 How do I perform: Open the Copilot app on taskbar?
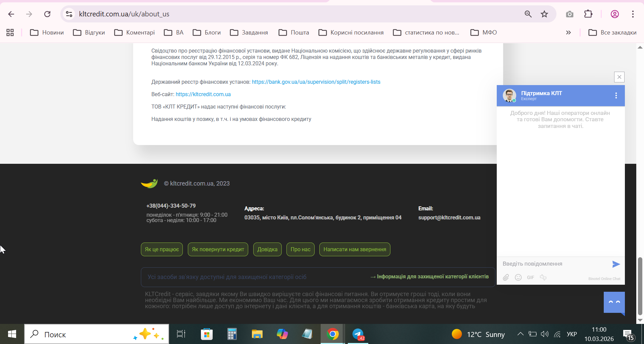pyautogui.click(x=282, y=334)
